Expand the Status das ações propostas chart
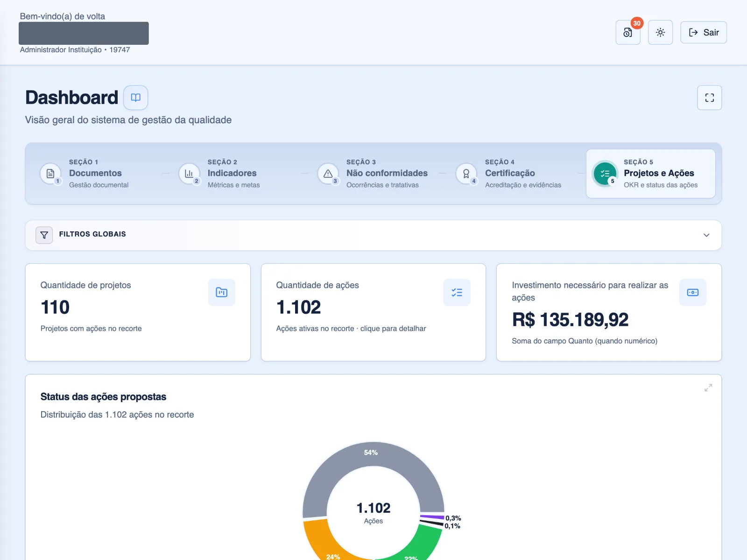 708,388
